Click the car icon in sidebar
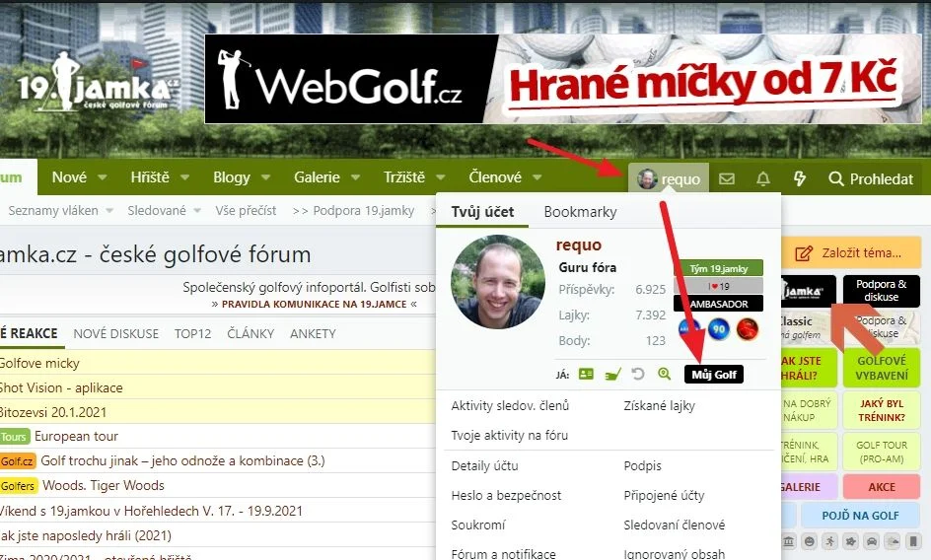The width and height of the screenshot is (931, 560). point(872,541)
